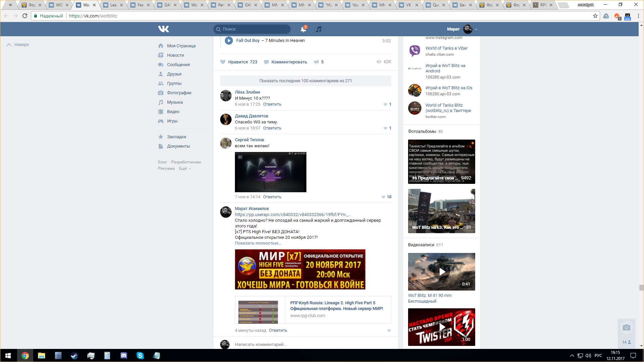Open Сообщения in the left menu
This screenshot has height=362, width=644.
pos(178,65)
